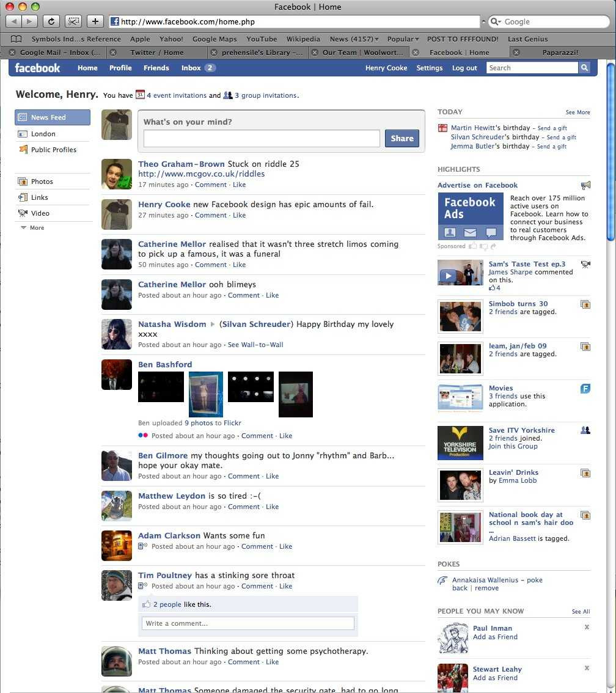
Task: Reload the page with the browser refresh icon
Action: 51,21
